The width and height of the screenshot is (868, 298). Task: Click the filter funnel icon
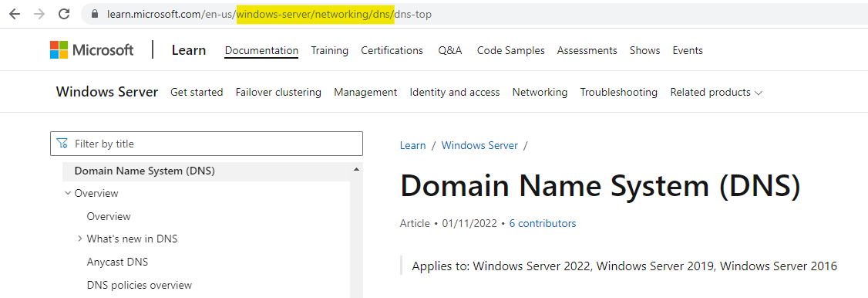[x=62, y=144]
